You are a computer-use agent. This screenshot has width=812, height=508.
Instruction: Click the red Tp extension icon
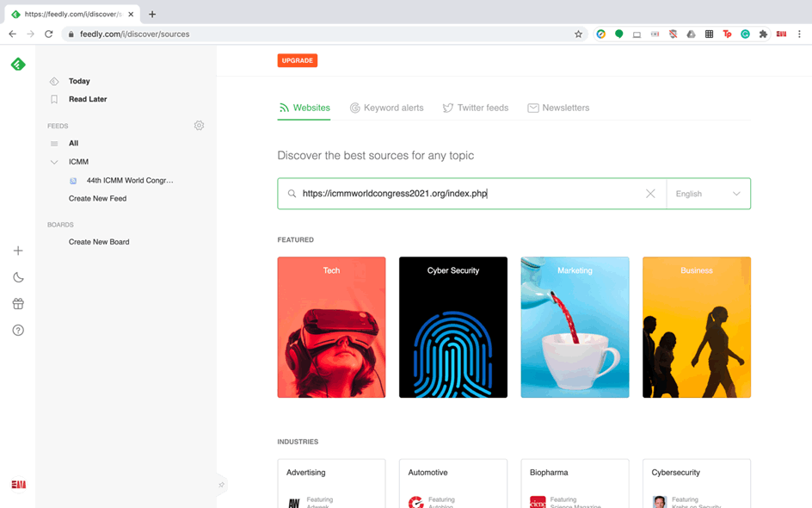click(727, 34)
